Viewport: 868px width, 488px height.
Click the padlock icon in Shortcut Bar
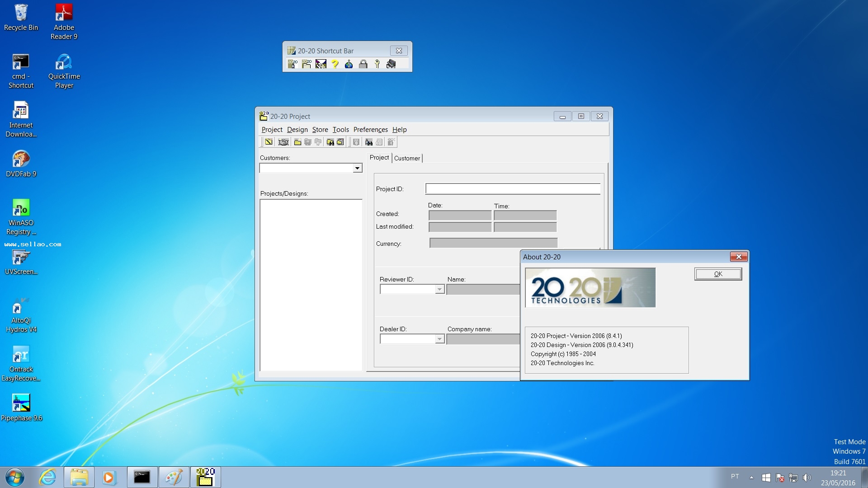point(363,64)
